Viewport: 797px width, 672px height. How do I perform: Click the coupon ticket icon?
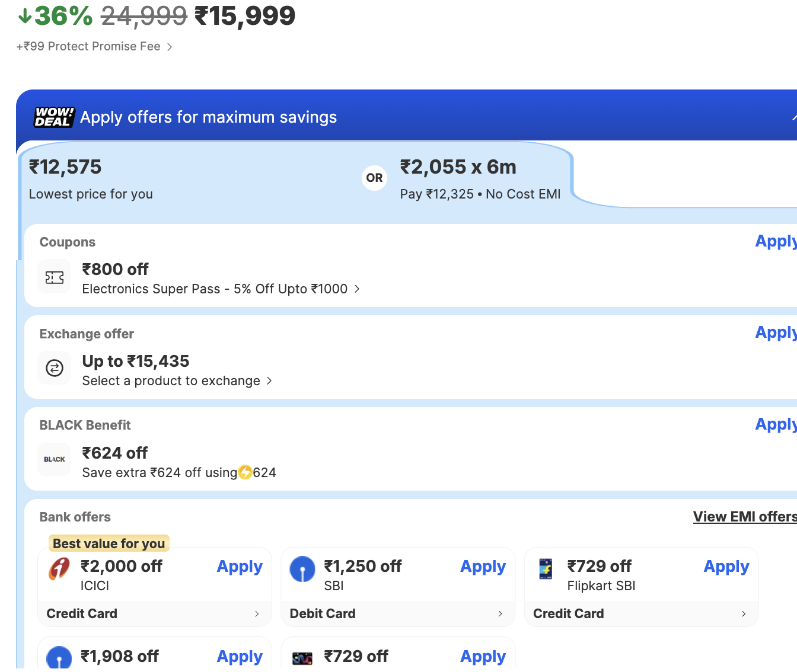(x=55, y=277)
